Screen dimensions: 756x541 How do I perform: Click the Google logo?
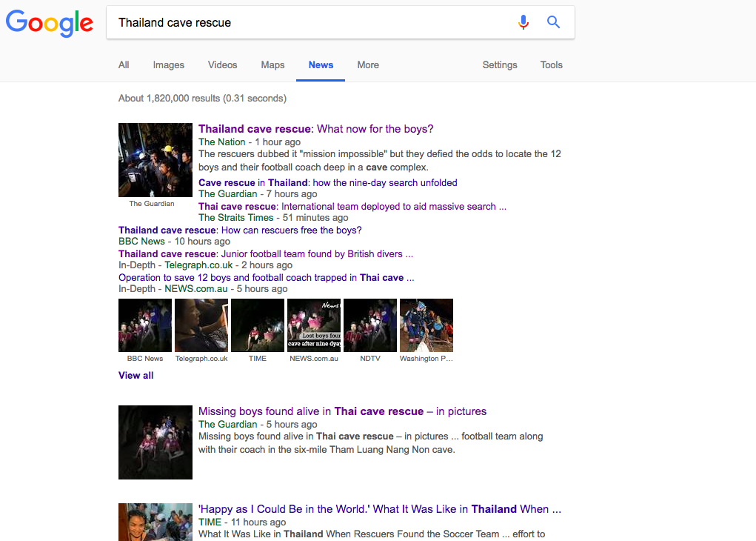point(49,23)
